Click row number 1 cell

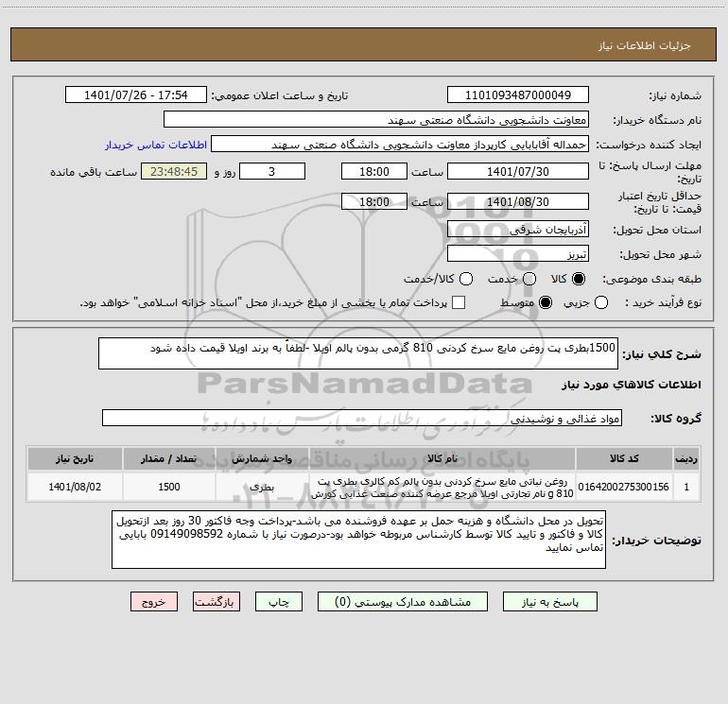pos(686,487)
